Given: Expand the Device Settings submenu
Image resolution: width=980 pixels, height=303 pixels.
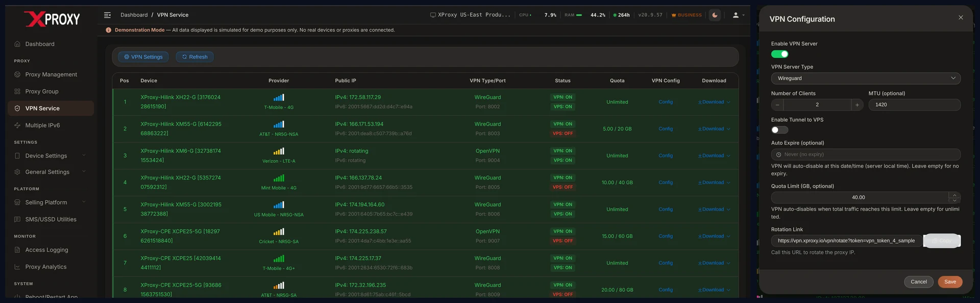Looking at the screenshot, I should 84,155.
